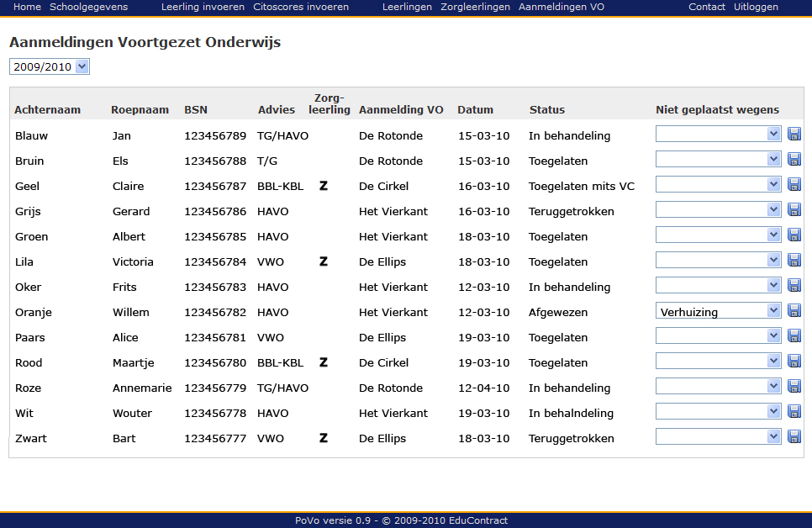Save the row for Grijs Gerard
The width and height of the screenshot is (812, 528).
tap(794, 210)
